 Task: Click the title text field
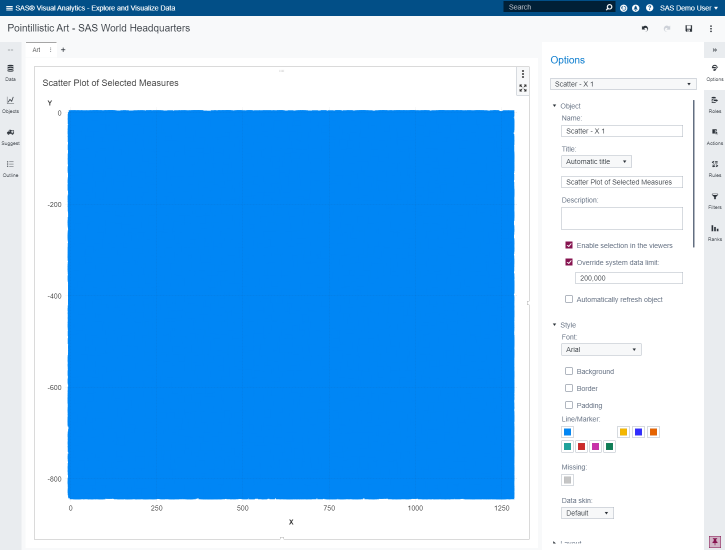pyautogui.click(x=621, y=182)
